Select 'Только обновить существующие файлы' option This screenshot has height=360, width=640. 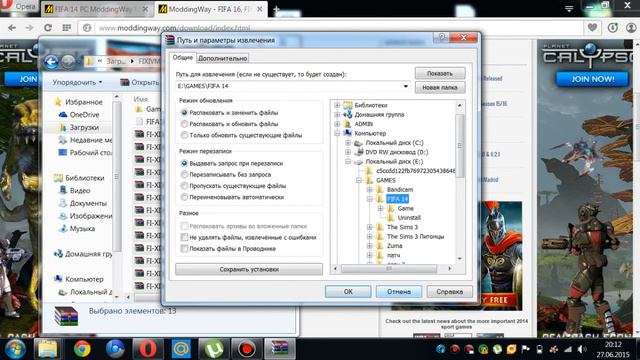click(184, 135)
